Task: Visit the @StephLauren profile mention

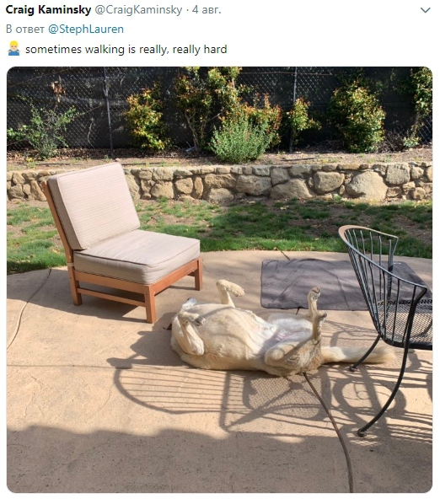Action: tap(86, 29)
